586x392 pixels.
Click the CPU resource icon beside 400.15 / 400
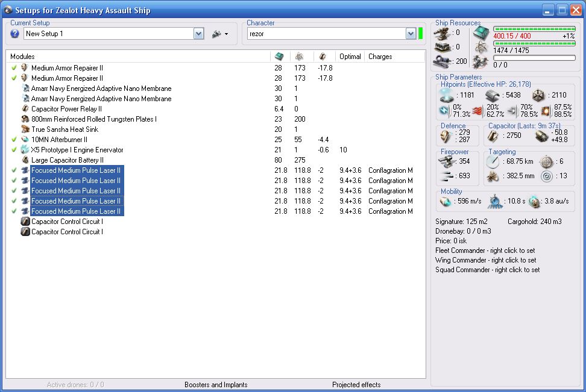[481, 34]
